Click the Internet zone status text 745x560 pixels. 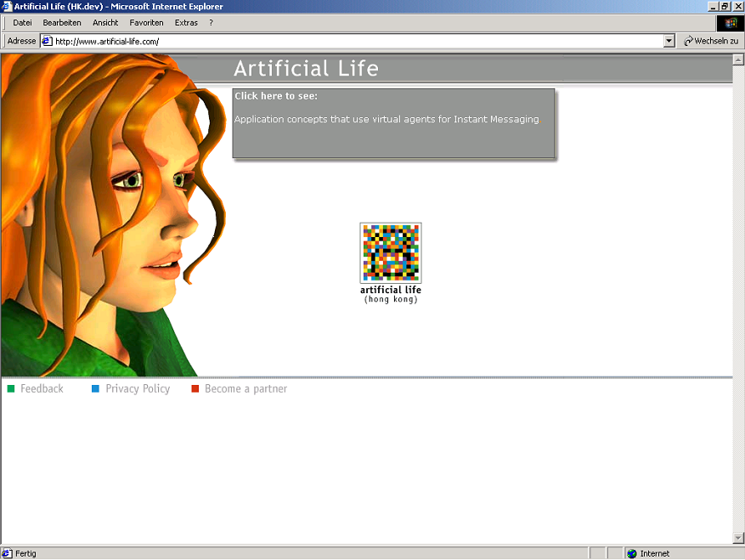tap(655, 553)
